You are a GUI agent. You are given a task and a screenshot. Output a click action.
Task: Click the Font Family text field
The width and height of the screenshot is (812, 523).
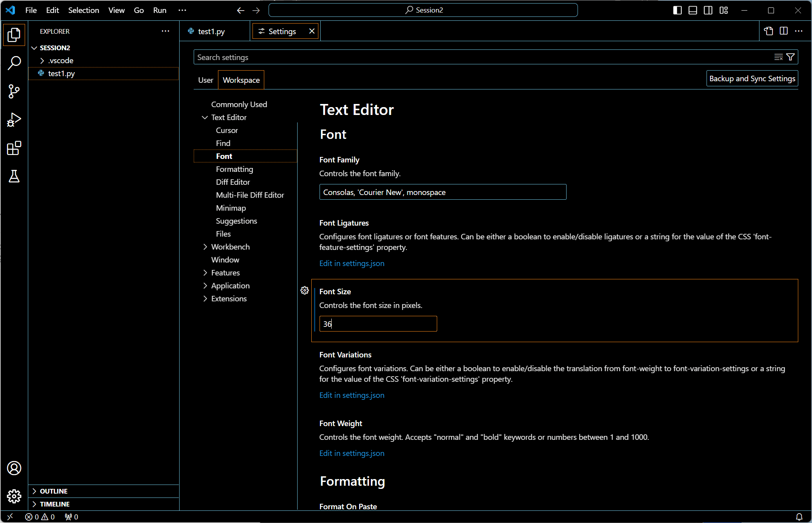tap(443, 192)
